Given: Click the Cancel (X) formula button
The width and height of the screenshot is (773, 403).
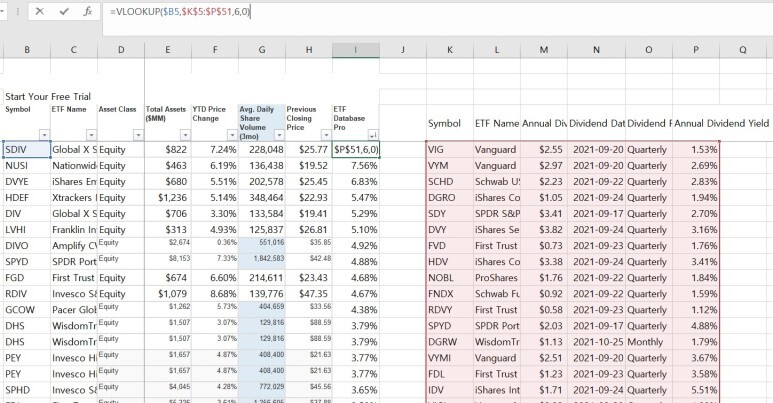Looking at the screenshot, I should (40, 11).
